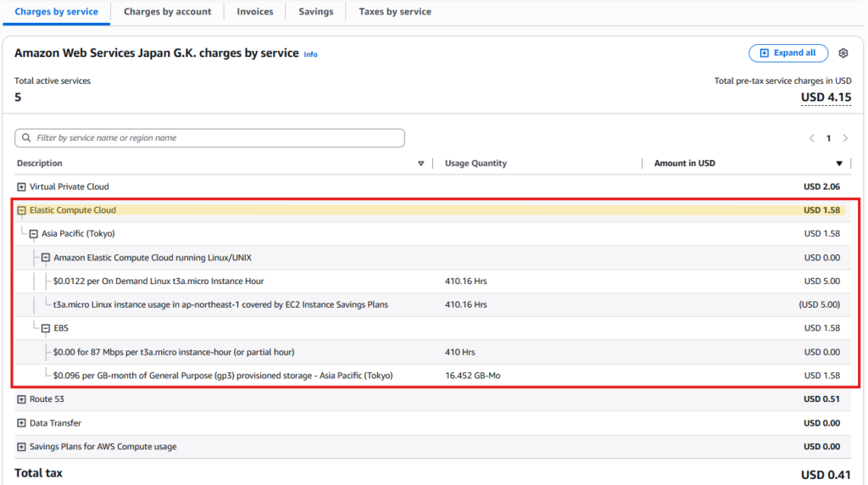868x485 pixels.
Task: Open the Info link beside the title
Action: click(x=310, y=54)
